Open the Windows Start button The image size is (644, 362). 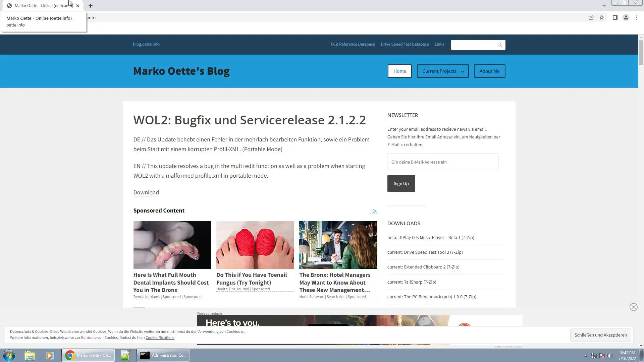click(x=9, y=355)
